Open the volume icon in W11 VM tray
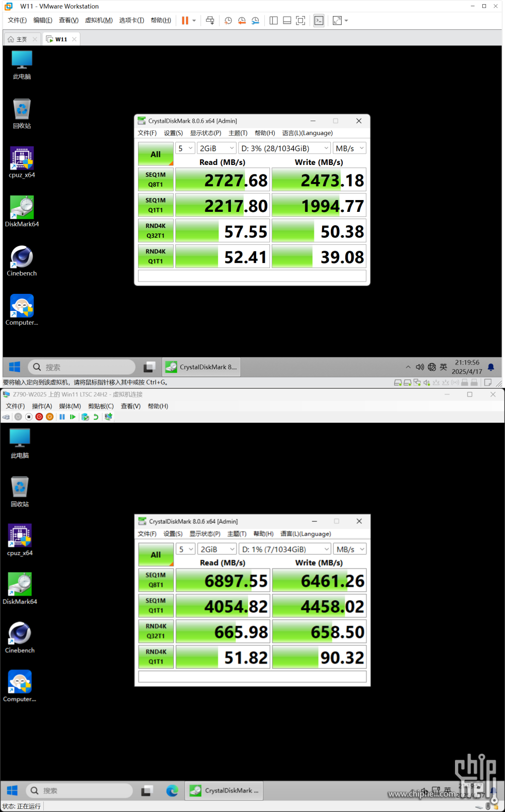505x812 pixels. click(420, 367)
